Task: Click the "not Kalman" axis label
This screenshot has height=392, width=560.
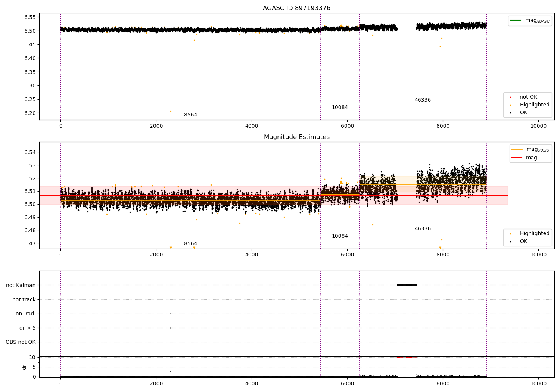Action: (21, 286)
